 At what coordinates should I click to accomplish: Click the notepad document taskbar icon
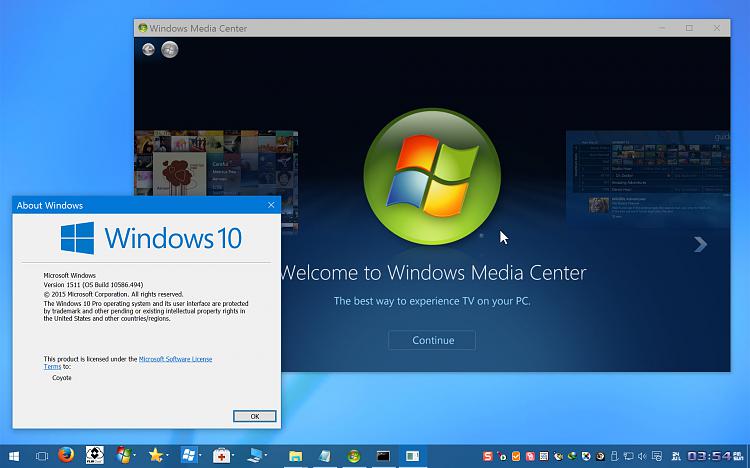click(325, 457)
